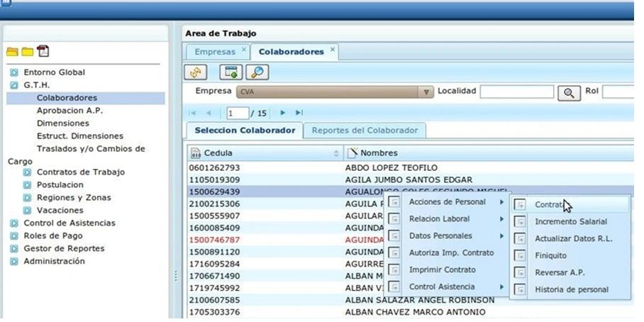Viewport: 644px width, 322px height.
Task: Go to next page arrow
Action: click(282, 113)
